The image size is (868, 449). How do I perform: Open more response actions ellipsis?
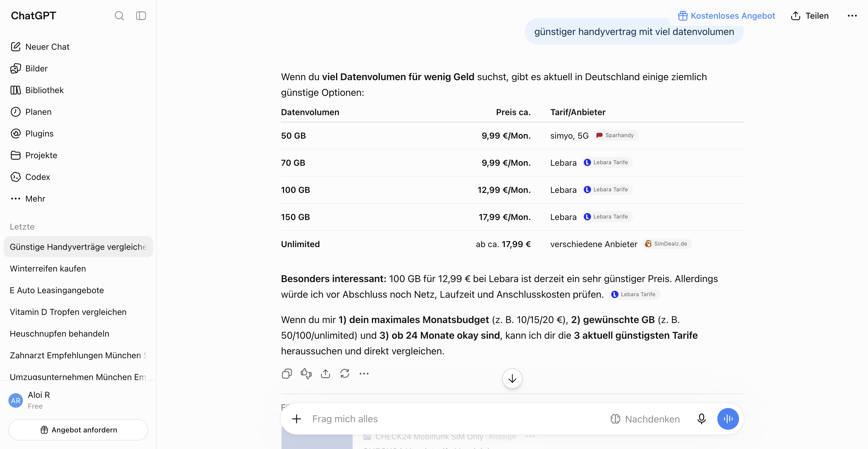pos(364,374)
